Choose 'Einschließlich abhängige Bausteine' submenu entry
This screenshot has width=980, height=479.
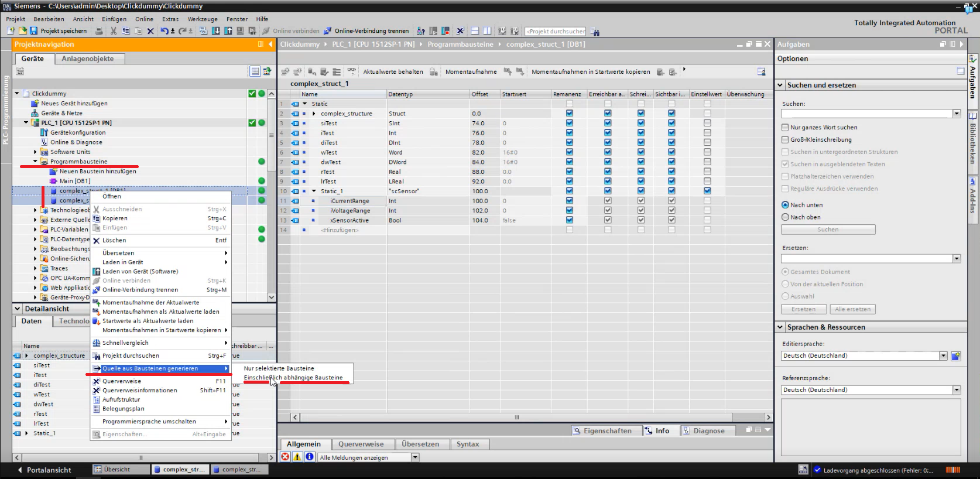[293, 378]
